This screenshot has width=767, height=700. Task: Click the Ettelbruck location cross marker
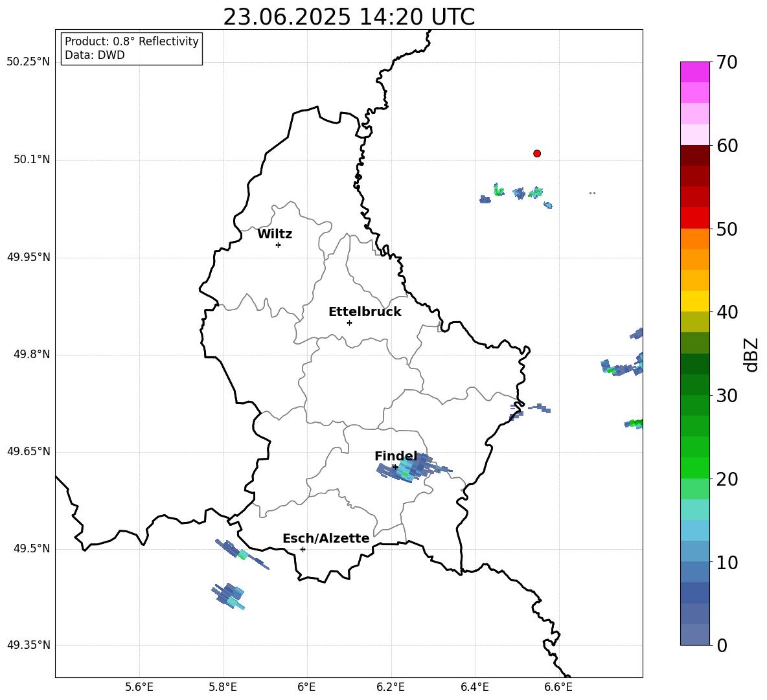tap(349, 322)
